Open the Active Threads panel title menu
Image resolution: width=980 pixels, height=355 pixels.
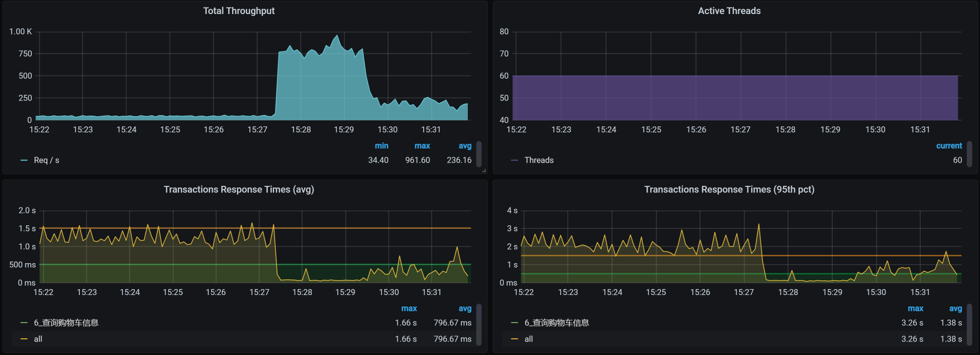729,11
